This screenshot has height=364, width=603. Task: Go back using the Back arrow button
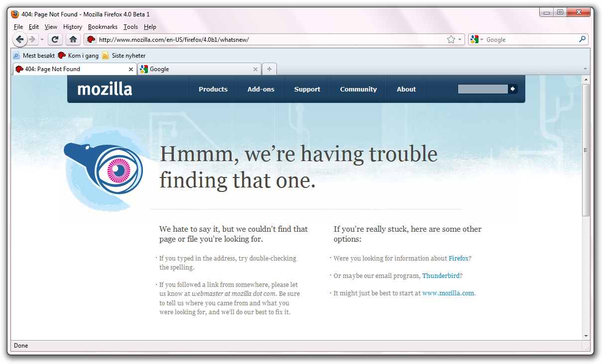click(19, 39)
